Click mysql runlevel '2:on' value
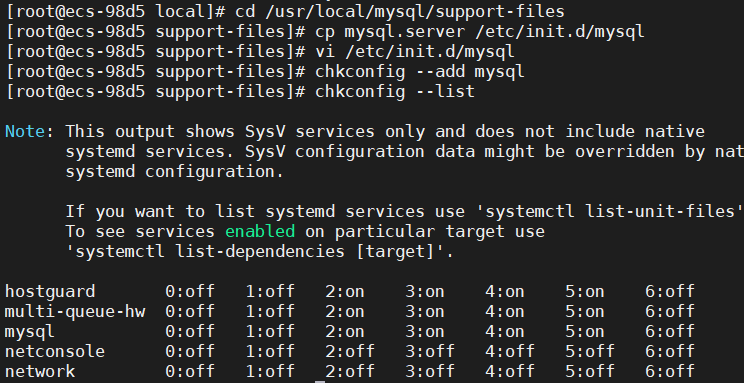 click(x=344, y=331)
